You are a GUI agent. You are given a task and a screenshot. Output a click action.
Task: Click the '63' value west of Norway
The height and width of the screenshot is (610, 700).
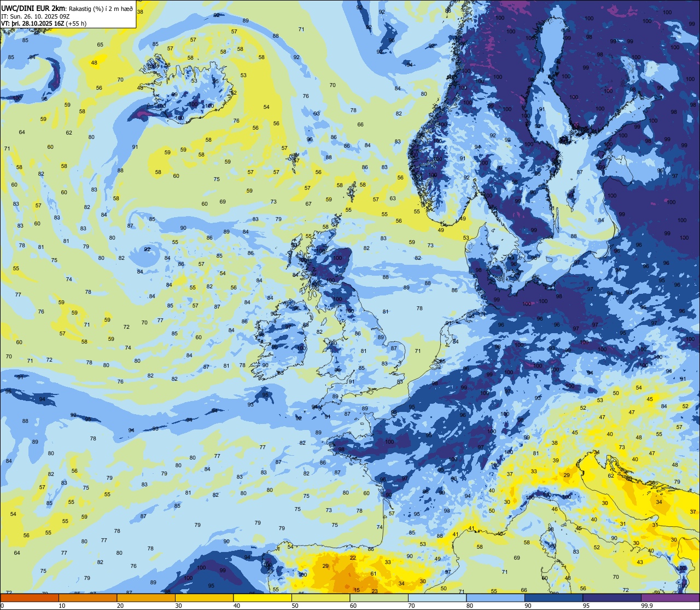click(393, 198)
